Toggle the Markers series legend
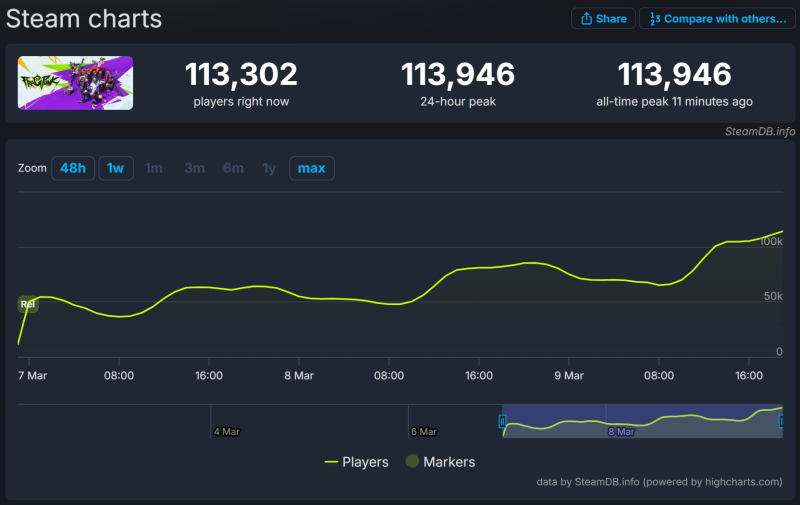 click(x=440, y=462)
